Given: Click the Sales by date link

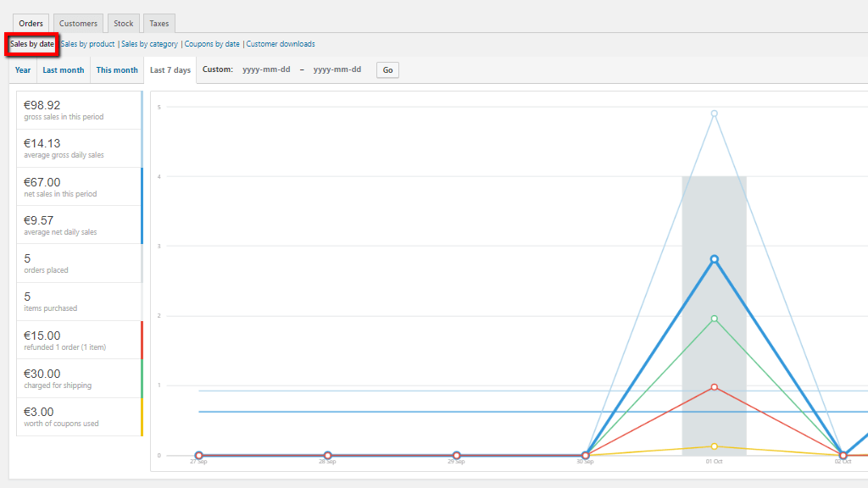Looking at the screenshot, I should [x=32, y=44].
